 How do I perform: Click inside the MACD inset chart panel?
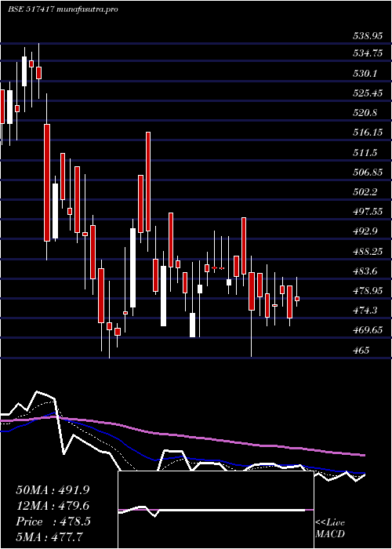click(216, 510)
